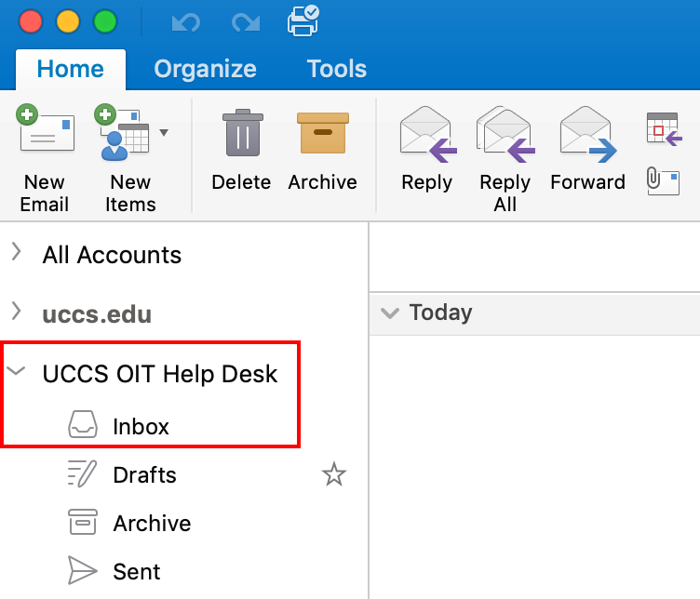
Task: Toggle the favorite star on Drafts
Action: coord(334,474)
